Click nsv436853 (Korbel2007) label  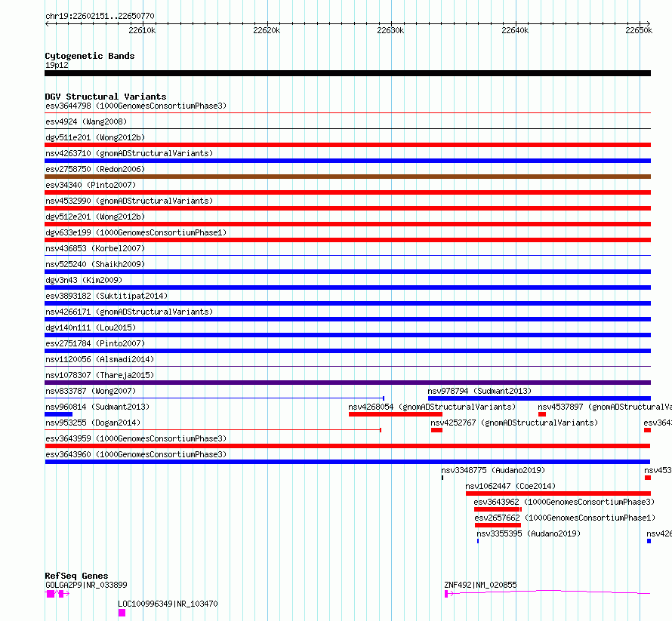point(95,248)
